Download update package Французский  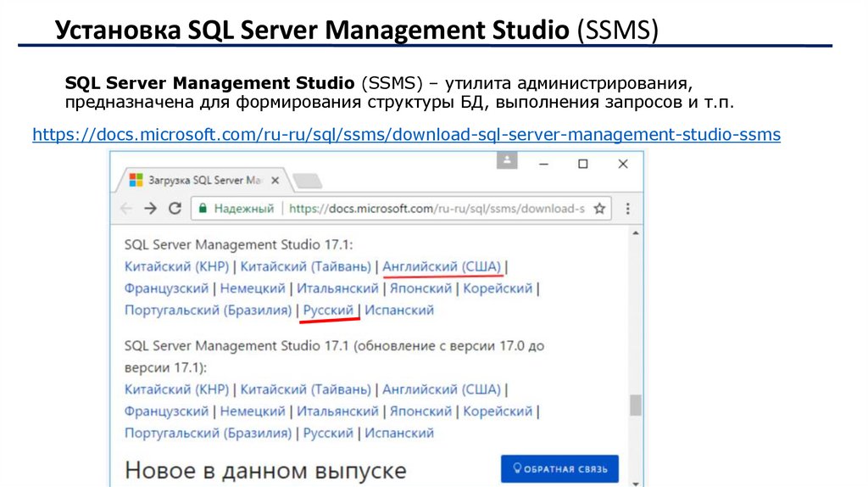[x=166, y=411]
